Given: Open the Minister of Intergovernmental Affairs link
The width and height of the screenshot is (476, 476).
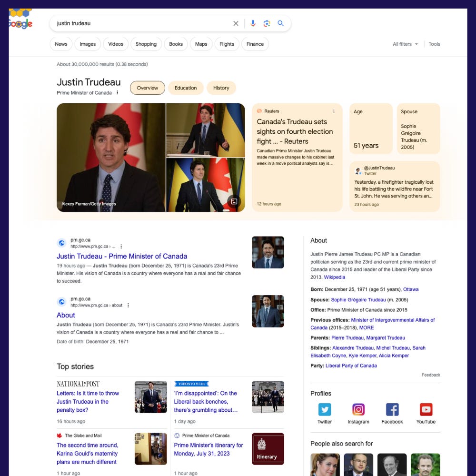Looking at the screenshot, I should coord(373,324).
